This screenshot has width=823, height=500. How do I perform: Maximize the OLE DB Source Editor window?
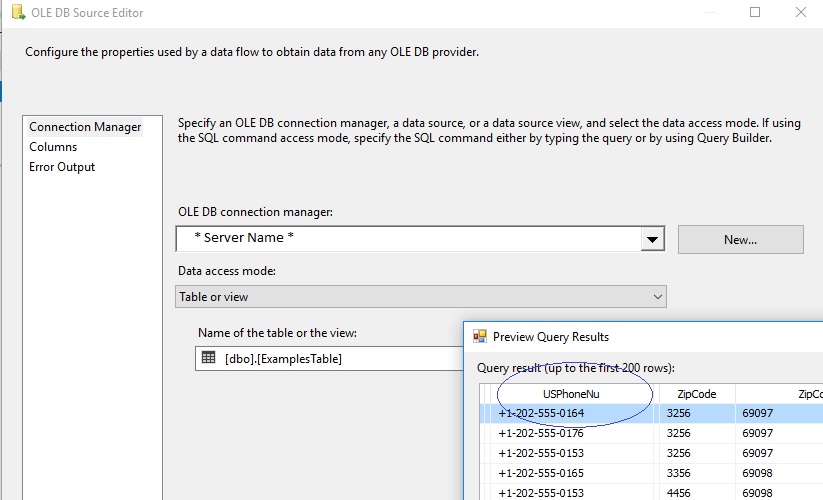pyautogui.click(x=755, y=12)
